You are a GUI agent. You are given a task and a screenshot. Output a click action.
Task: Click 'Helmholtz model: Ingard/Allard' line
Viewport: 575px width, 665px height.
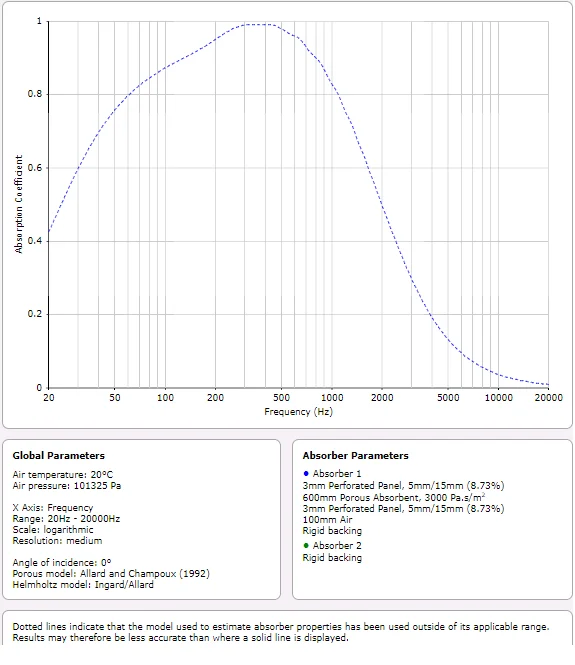coord(83,585)
